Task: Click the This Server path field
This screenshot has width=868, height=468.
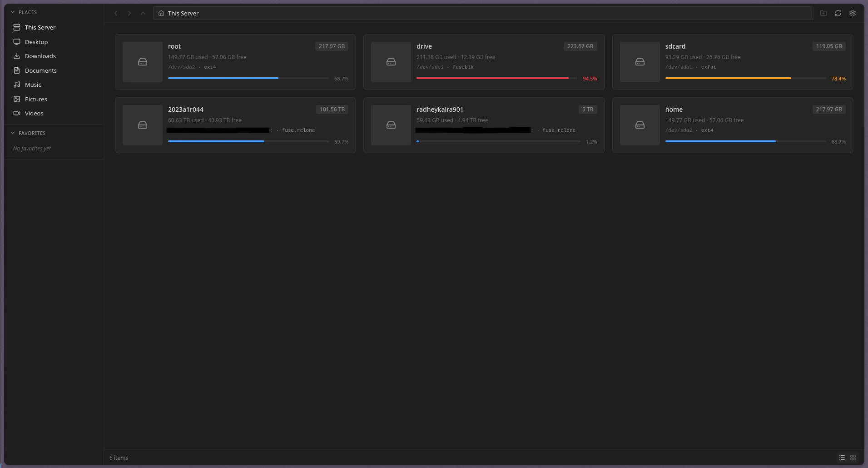Action: coord(483,13)
